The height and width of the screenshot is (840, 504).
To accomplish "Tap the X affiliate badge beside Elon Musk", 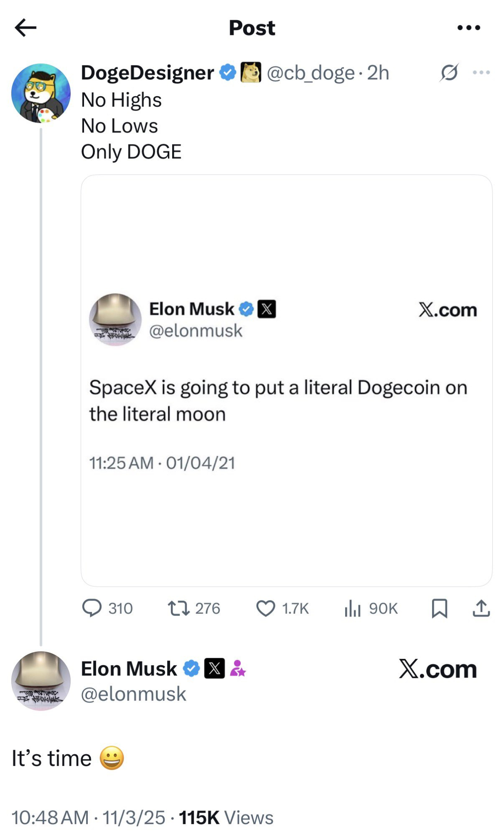I will pyautogui.click(x=214, y=669).
